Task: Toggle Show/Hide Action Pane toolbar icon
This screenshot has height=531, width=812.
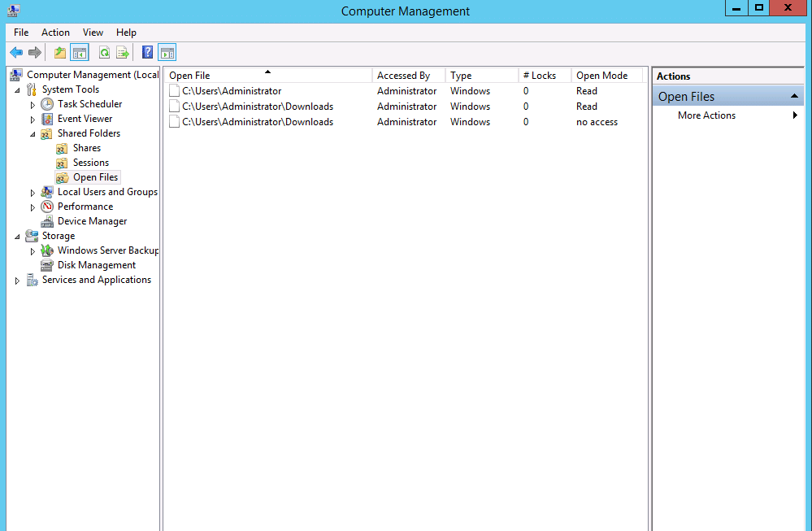Action: coord(167,52)
